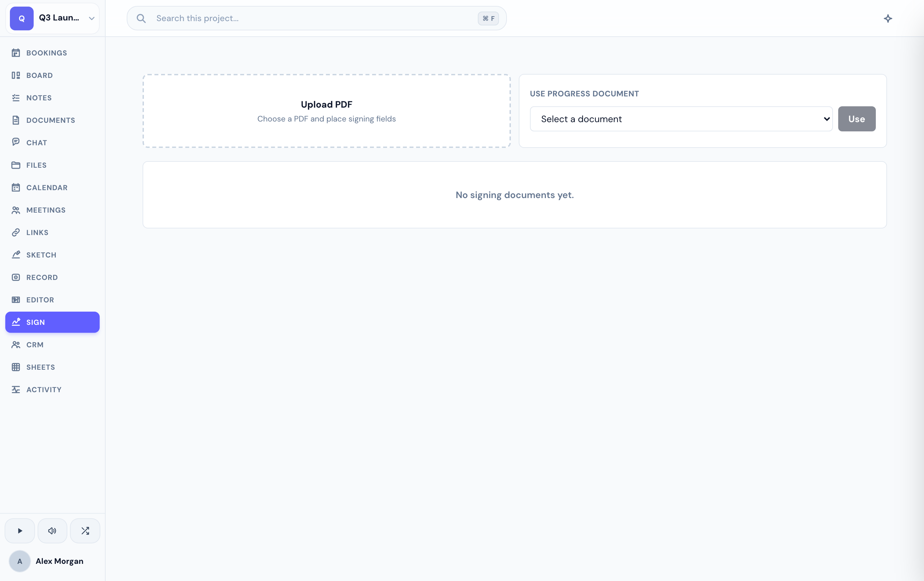The width and height of the screenshot is (924, 581).
Task: Click the Chat bubble icon
Action: pos(16,142)
